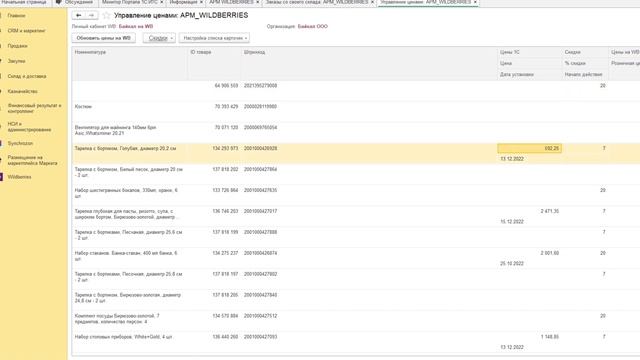Open Wildberries section in sidebar
640x360 pixels.
pos(19,177)
